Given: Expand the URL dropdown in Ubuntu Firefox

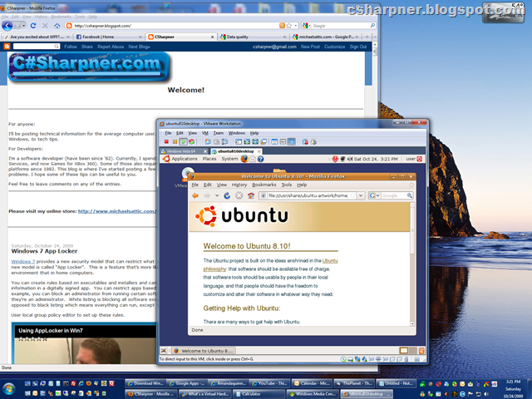Looking at the screenshot, I should [x=361, y=195].
